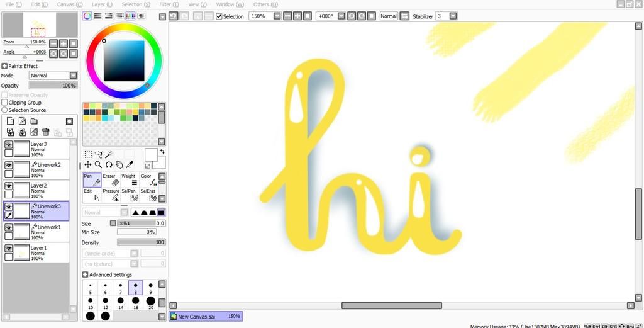
Task: Flip the canvas view horizontally
Action: coord(404,16)
